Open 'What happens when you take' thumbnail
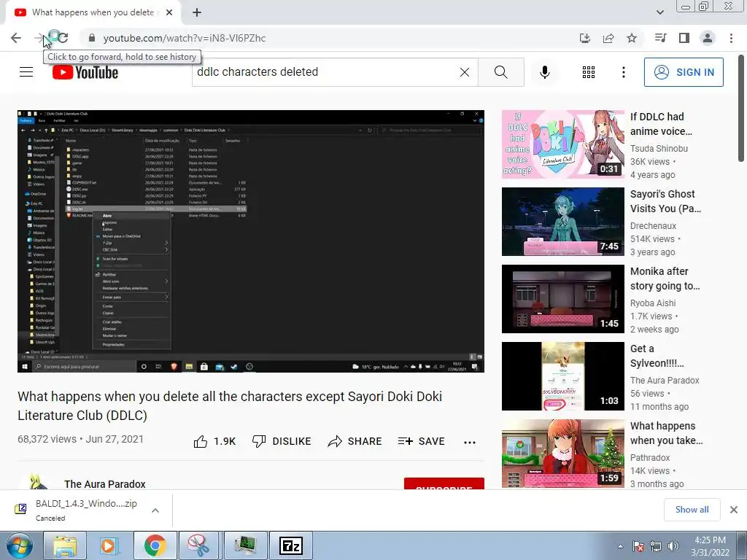The image size is (747, 560). click(562, 453)
